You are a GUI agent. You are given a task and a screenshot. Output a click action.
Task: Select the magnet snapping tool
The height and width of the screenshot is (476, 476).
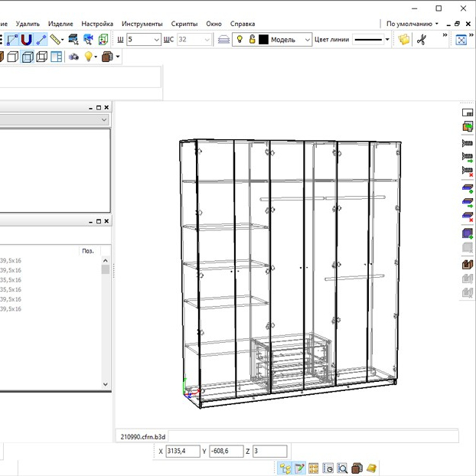pyautogui.click(x=26, y=40)
